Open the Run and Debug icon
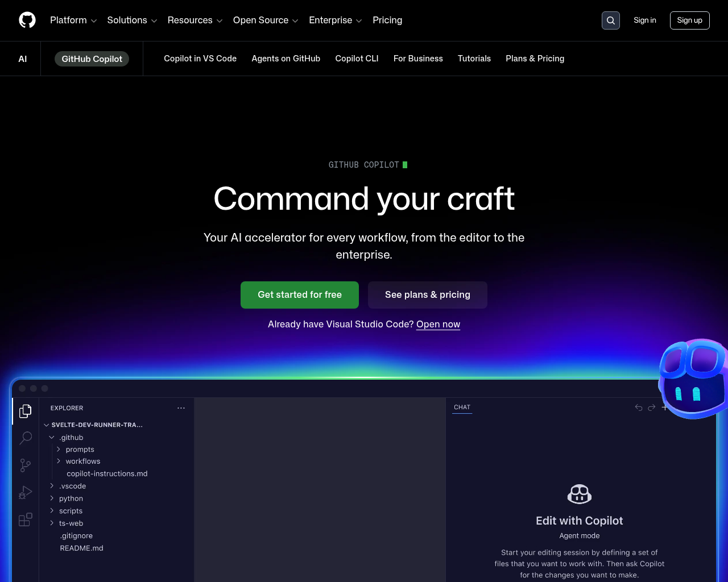 25,492
